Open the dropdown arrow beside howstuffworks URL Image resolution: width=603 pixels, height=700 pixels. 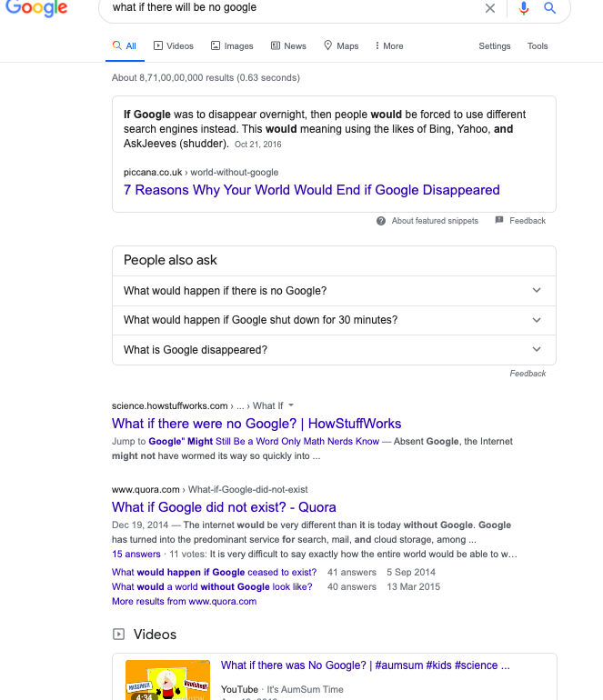(291, 405)
